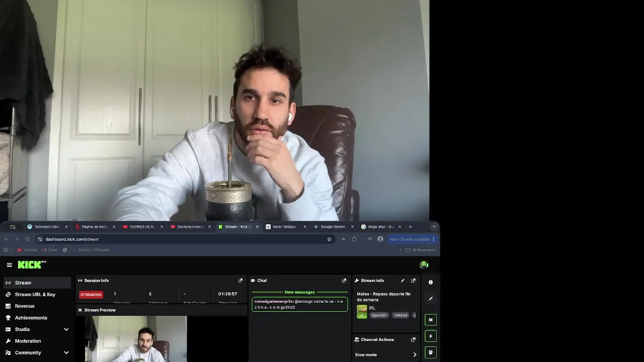The height and width of the screenshot is (362, 644).
Task: Toggle the lightning bolt rail icon
Action: [x=431, y=336]
